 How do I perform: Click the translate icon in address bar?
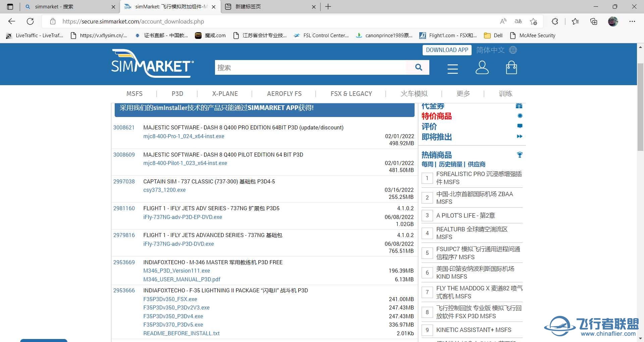(x=518, y=21)
